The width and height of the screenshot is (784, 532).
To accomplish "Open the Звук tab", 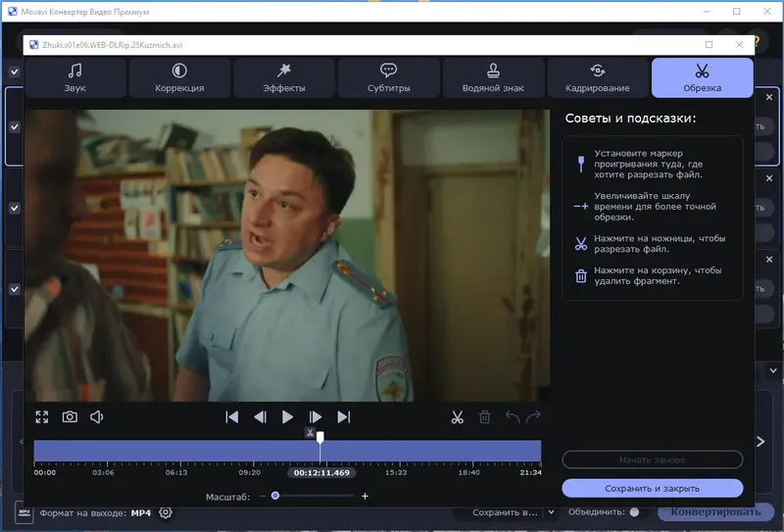I will pyautogui.click(x=75, y=77).
